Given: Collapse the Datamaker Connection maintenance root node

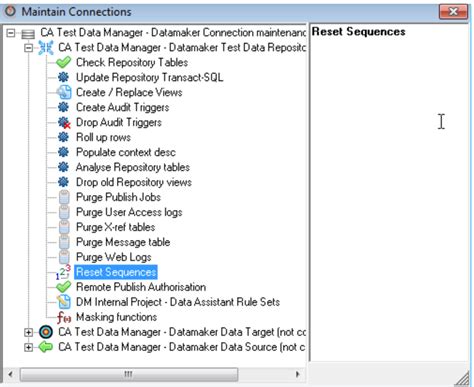Looking at the screenshot, I should click(x=11, y=33).
